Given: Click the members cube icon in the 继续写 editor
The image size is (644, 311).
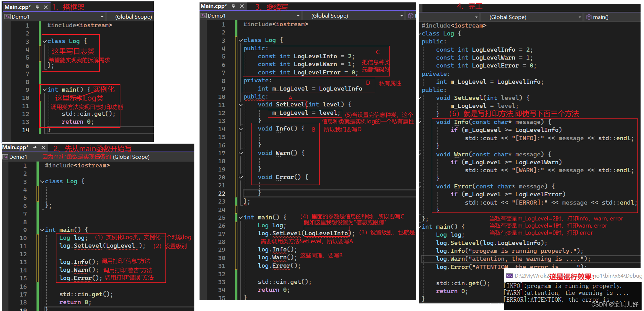Looking at the screenshot, I should 410,15.
